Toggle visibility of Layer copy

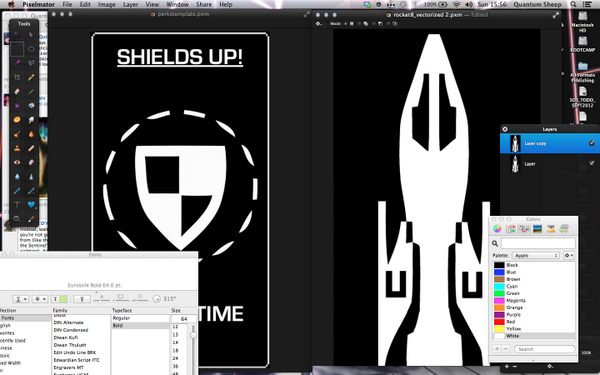coord(592,143)
